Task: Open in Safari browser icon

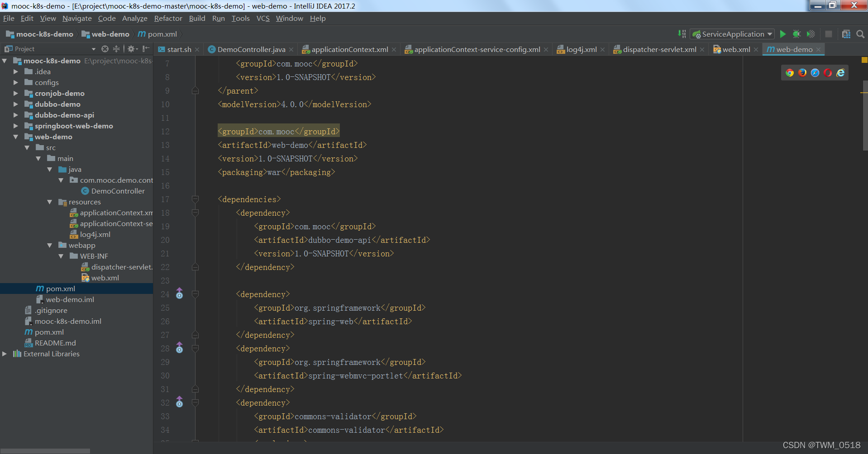Action: coord(815,73)
